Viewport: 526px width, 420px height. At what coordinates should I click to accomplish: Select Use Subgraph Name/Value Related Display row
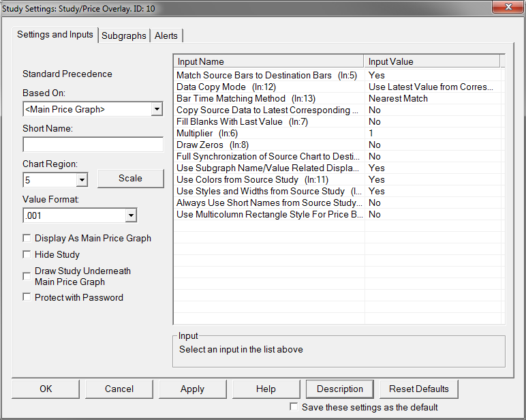339,168
